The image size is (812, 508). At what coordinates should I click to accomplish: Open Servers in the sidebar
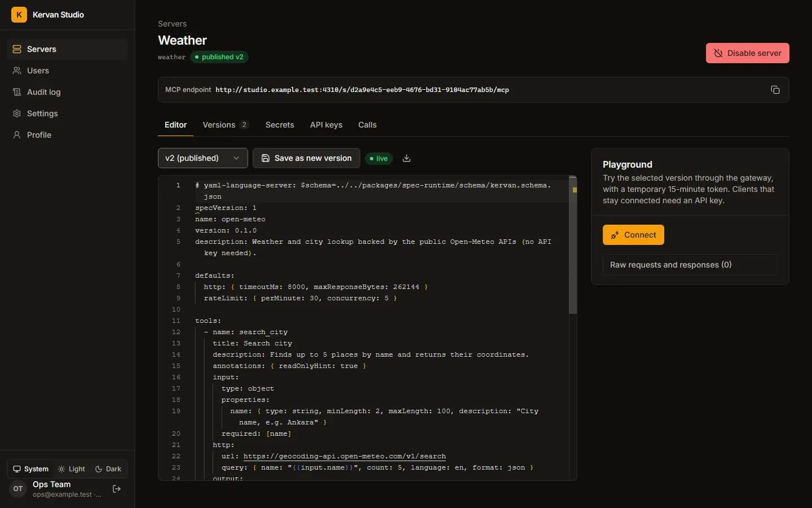[67, 49]
